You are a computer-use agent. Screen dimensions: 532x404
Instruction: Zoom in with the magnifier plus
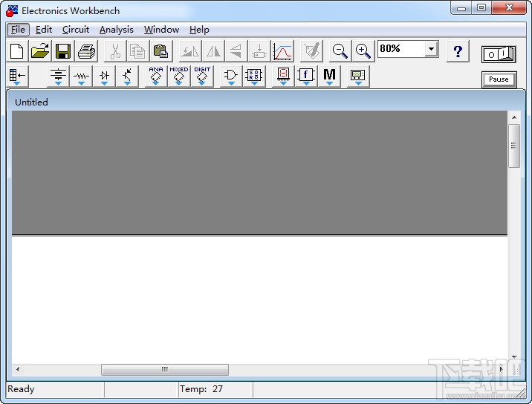(x=363, y=51)
